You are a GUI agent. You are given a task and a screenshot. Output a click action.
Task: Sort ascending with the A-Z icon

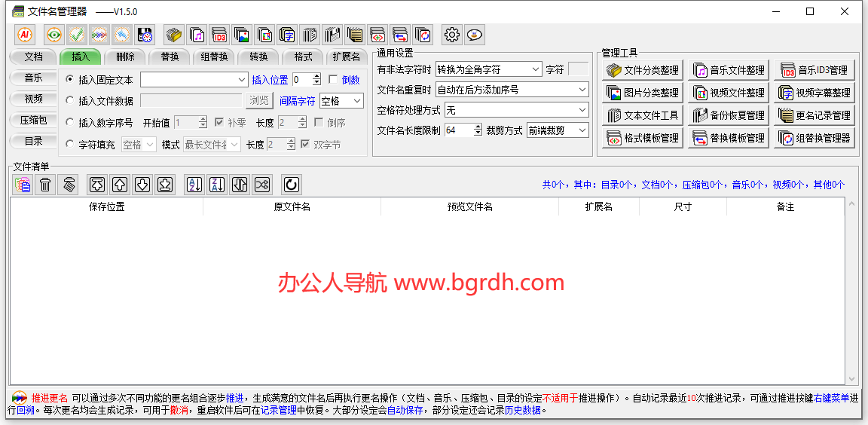coord(194,185)
